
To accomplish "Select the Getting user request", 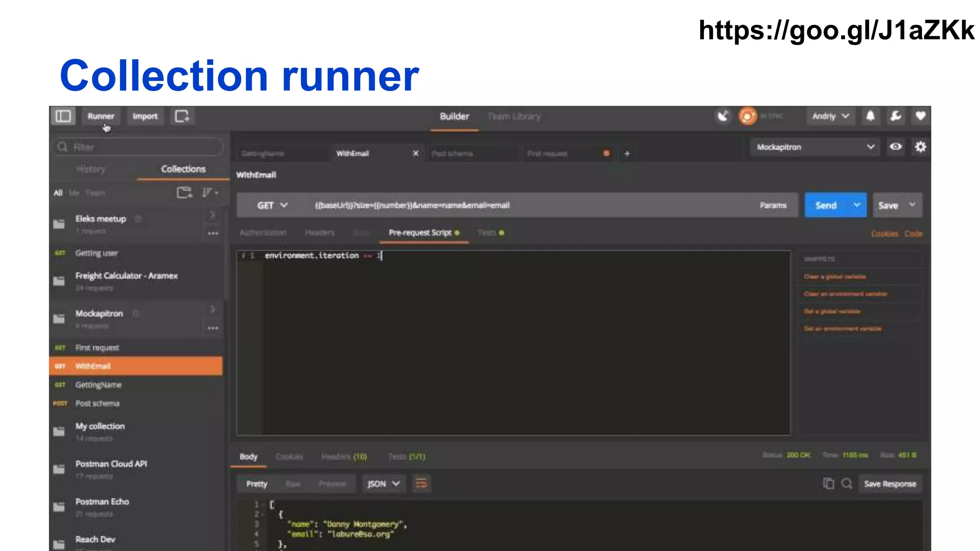I will [136, 253].
